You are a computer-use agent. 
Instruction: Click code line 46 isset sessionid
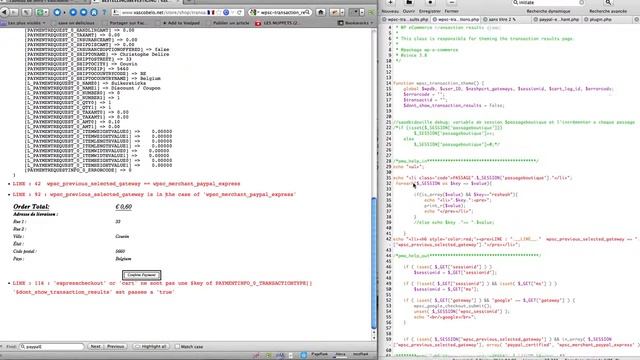[x=448, y=267]
